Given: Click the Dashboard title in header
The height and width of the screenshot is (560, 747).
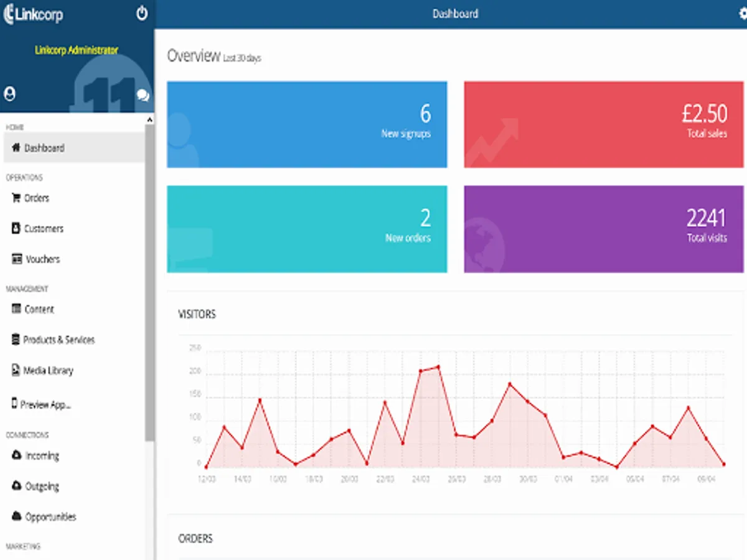Looking at the screenshot, I should (x=456, y=14).
